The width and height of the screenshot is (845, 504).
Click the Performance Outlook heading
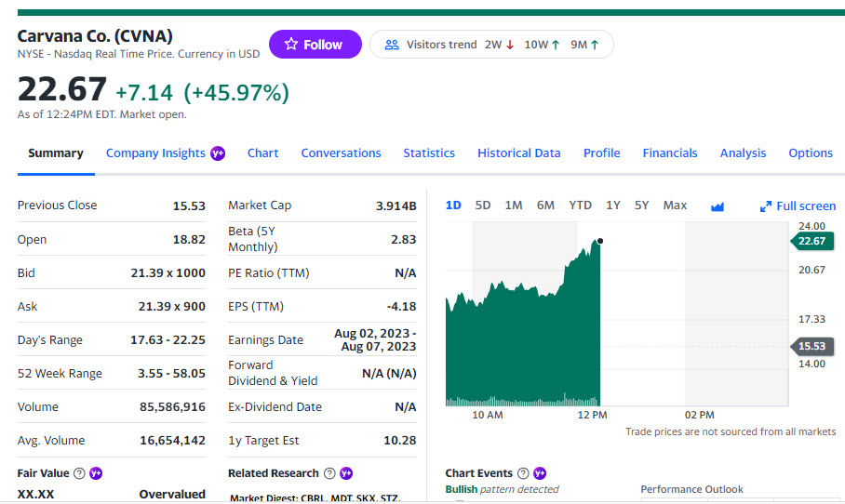tap(691, 489)
